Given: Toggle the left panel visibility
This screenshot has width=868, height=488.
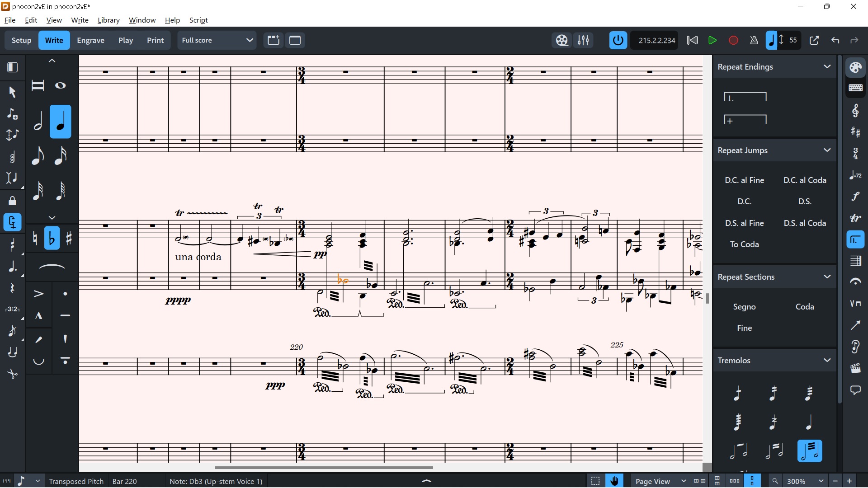Looking at the screenshot, I should pos(12,68).
